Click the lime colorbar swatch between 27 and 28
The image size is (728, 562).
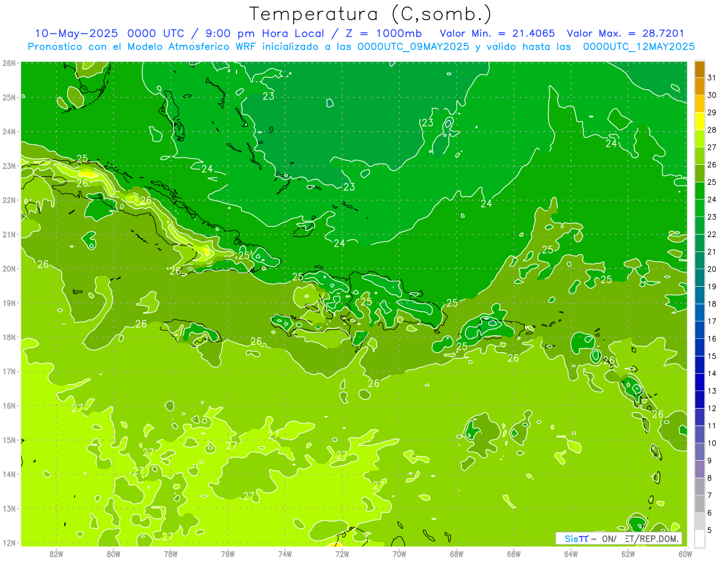click(699, 139)
